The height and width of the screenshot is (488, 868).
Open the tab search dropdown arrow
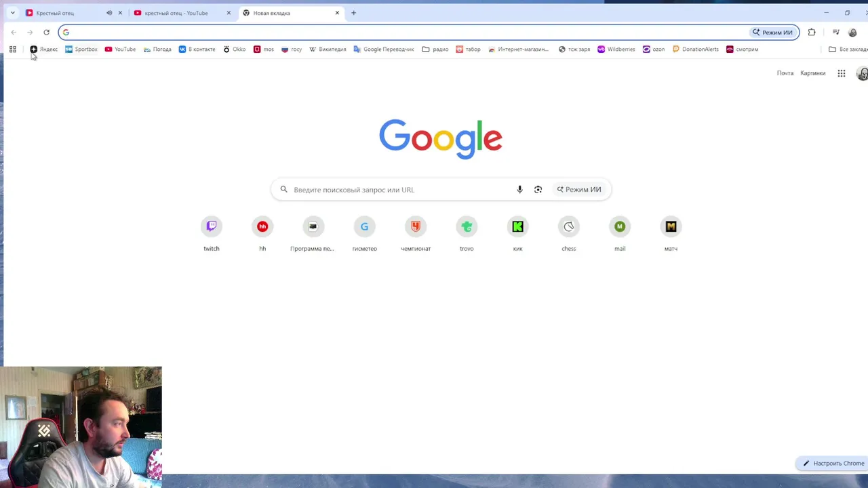pos(12,13)
